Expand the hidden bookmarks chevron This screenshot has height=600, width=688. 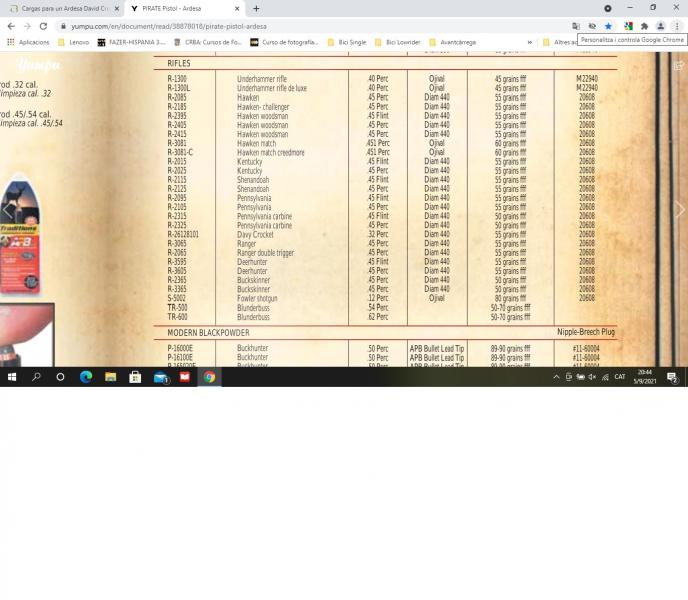point(529,42)
